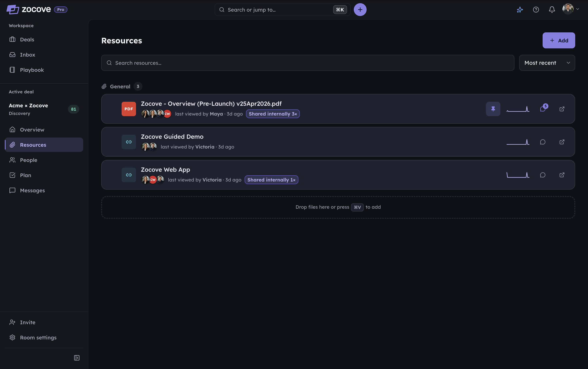
Task: Focus the Search or jump to field
Action: 283,10
